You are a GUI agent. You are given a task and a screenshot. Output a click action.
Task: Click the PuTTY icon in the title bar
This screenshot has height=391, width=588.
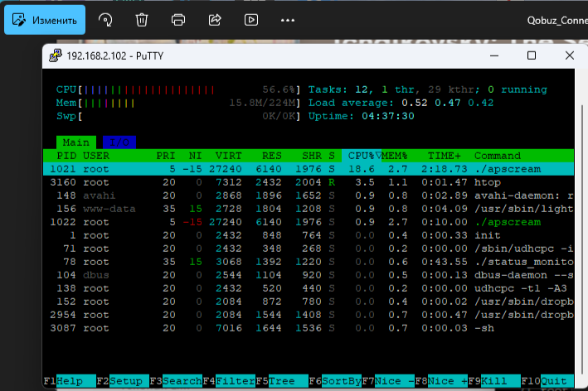[x=56, y=56]
